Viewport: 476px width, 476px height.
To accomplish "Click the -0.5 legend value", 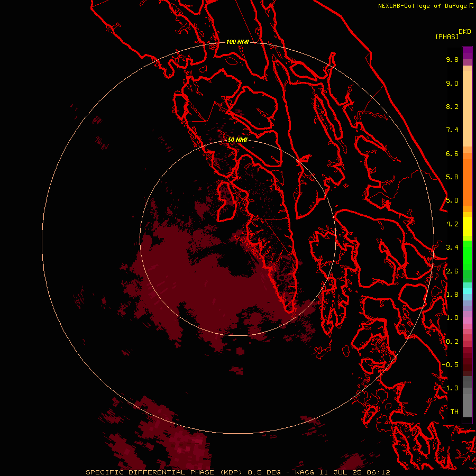I will [450, 365].
